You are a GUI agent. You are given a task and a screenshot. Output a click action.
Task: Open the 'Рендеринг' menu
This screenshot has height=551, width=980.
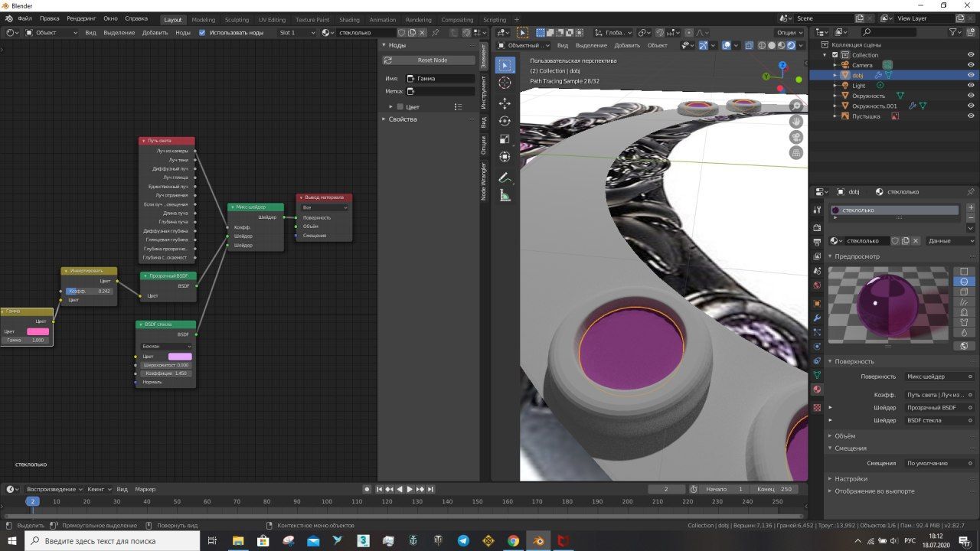click(x=81, y=18)
